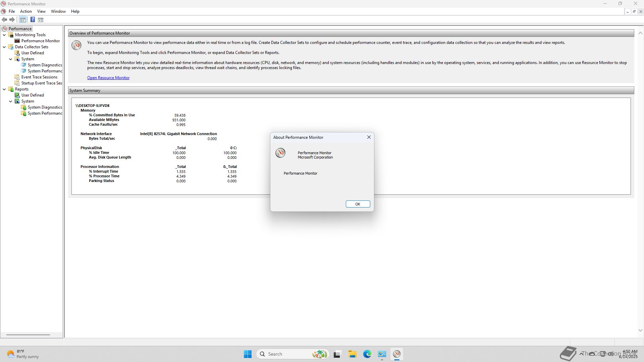Collapse the Data Collector Sets node
This screenshot has height=362, width=644.
click(x=4, y=47)
